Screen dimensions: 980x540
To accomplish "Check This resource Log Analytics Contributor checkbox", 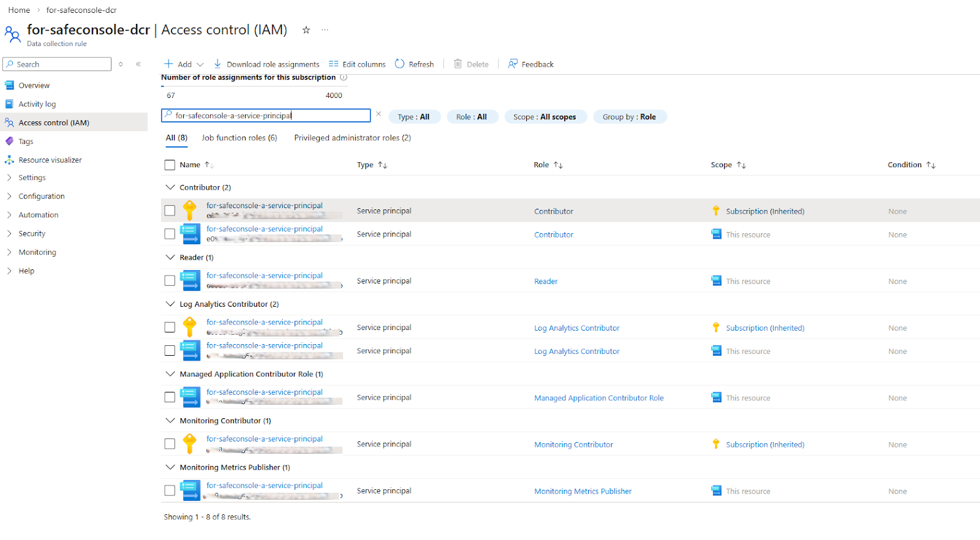I will 170,350.
